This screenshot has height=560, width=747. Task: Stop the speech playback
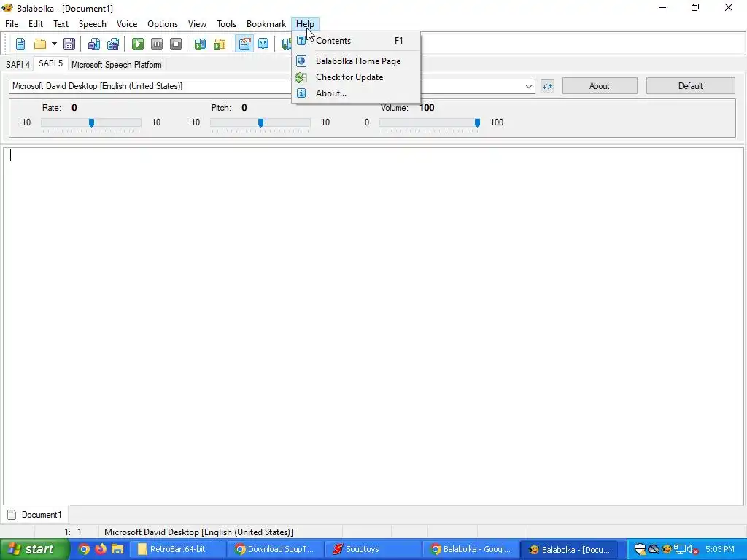(x=176, y=44)
